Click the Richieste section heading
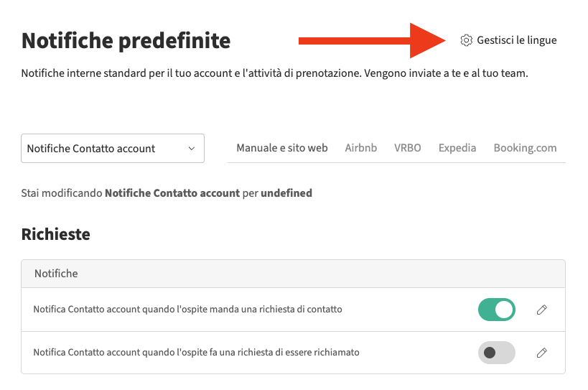Viewport: 588px width, 390px height. pyautogui.click(x=55, y=234)
